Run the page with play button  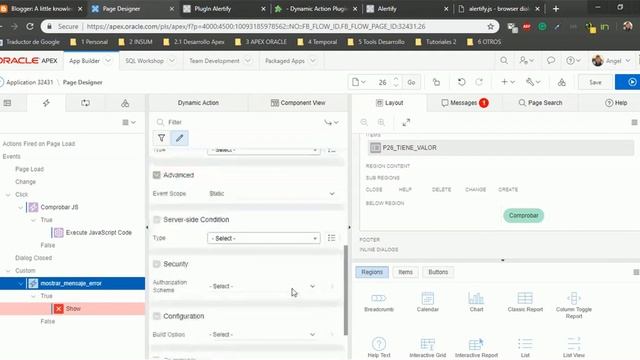pos(630,82)
